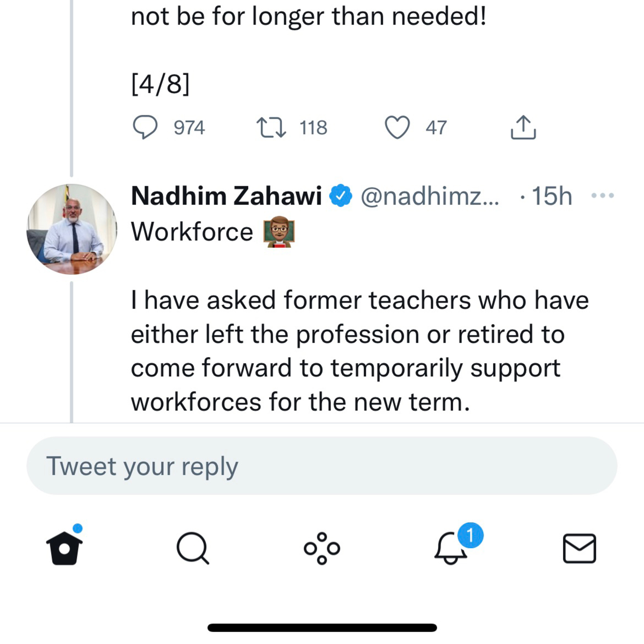Open the three-dot more options menu
This screenshot has width=644, height=644.
click(x=602, y=196)
